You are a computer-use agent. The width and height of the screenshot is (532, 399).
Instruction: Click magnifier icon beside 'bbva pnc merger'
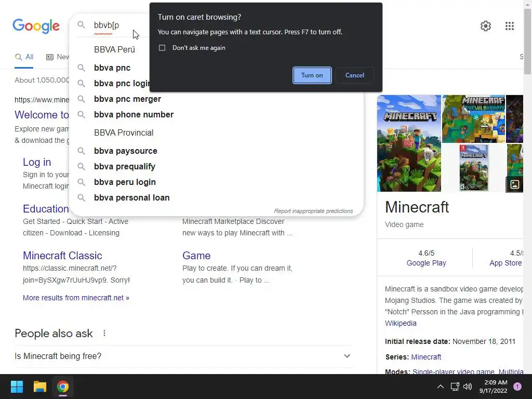(81, 99)
